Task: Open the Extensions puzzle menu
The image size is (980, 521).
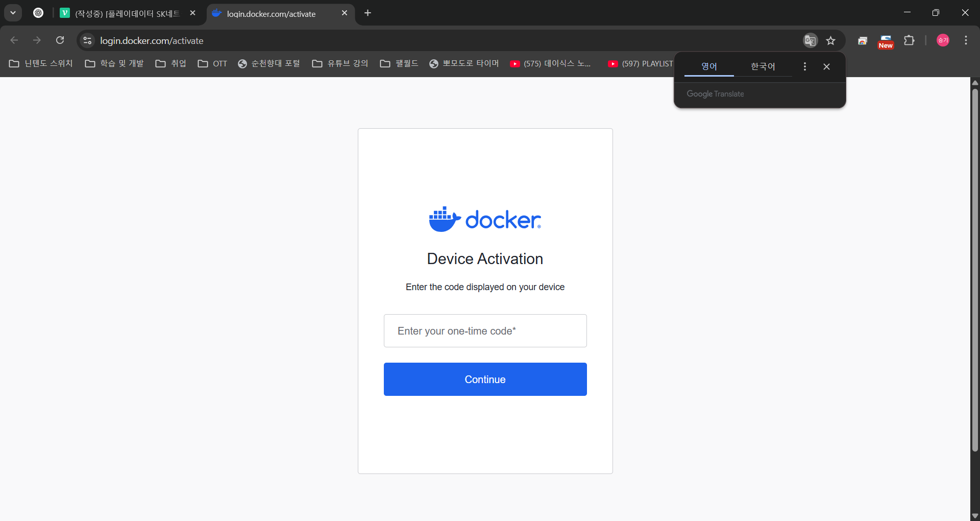Action: [x=909, y=40]
